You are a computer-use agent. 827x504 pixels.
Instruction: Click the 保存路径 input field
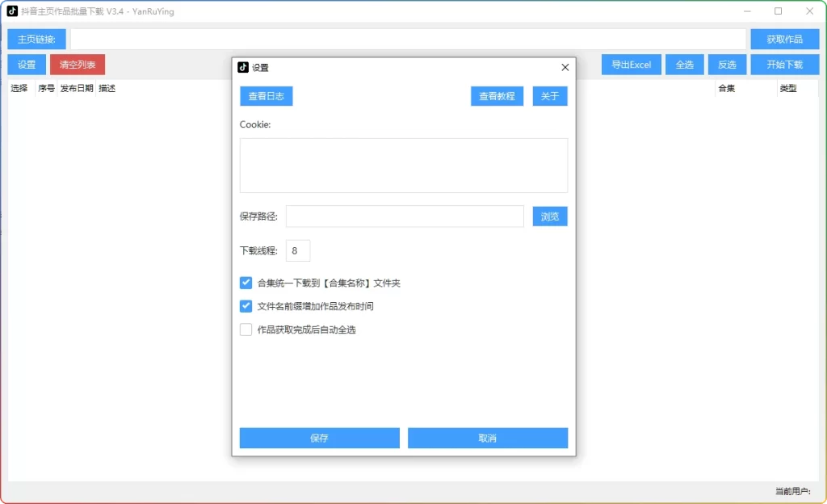coord(405,216)
